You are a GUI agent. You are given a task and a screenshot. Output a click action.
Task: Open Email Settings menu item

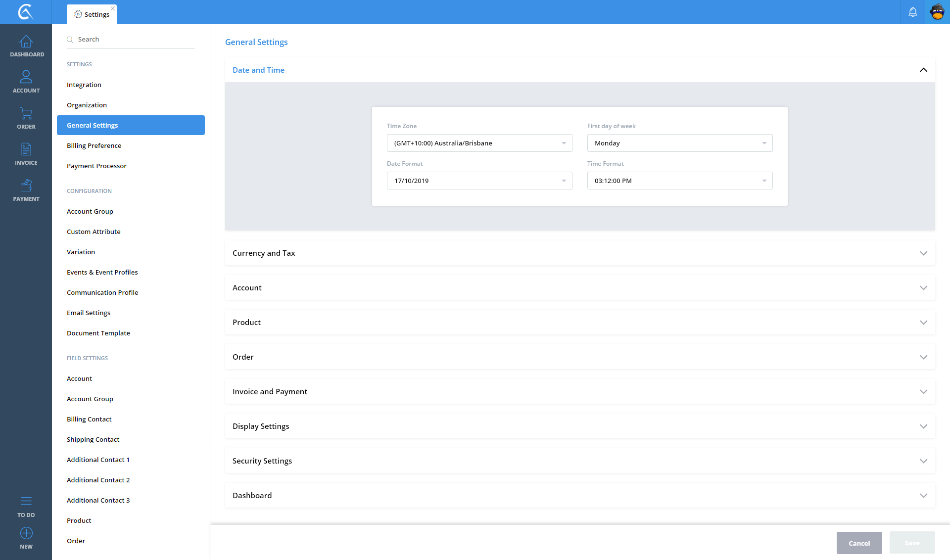(x=89, y=313)
